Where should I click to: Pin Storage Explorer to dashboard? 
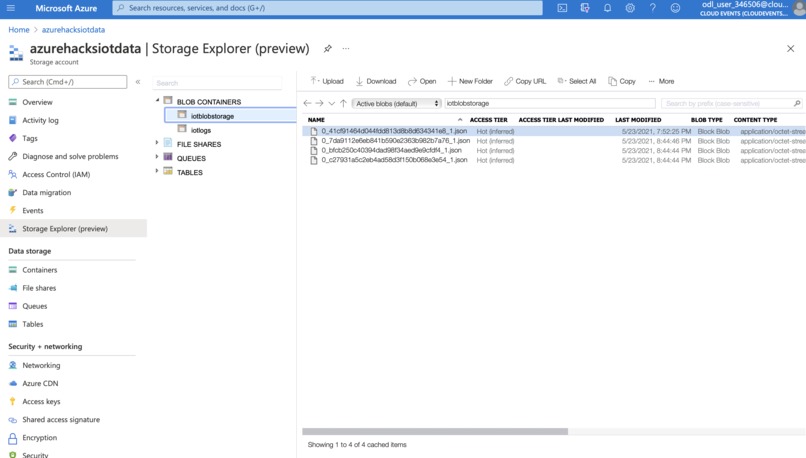pos(327,48)
